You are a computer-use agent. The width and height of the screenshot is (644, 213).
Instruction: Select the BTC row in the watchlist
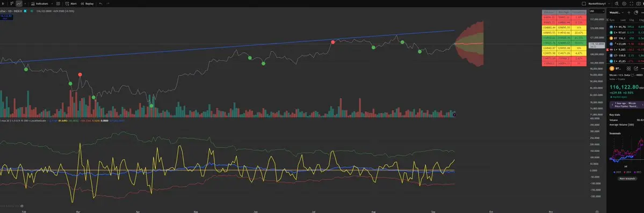pyautogui.click(x=626, y=38)
